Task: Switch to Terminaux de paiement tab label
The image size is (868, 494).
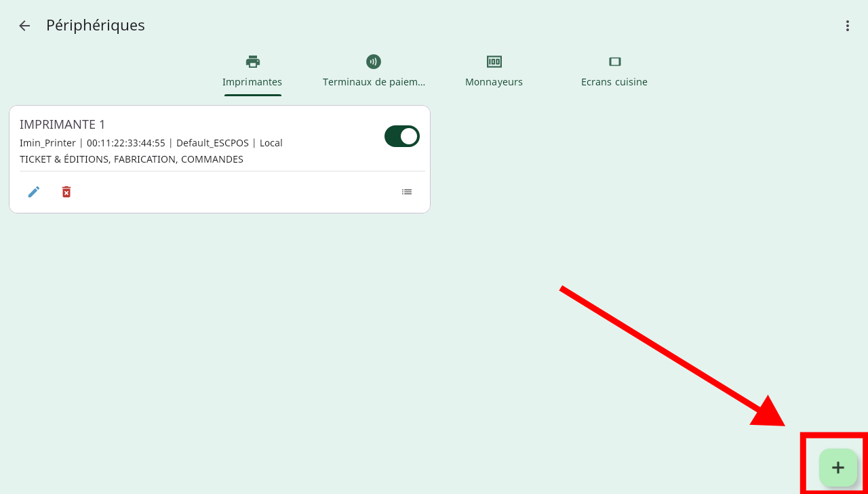Action: click(x=374, y=82)
